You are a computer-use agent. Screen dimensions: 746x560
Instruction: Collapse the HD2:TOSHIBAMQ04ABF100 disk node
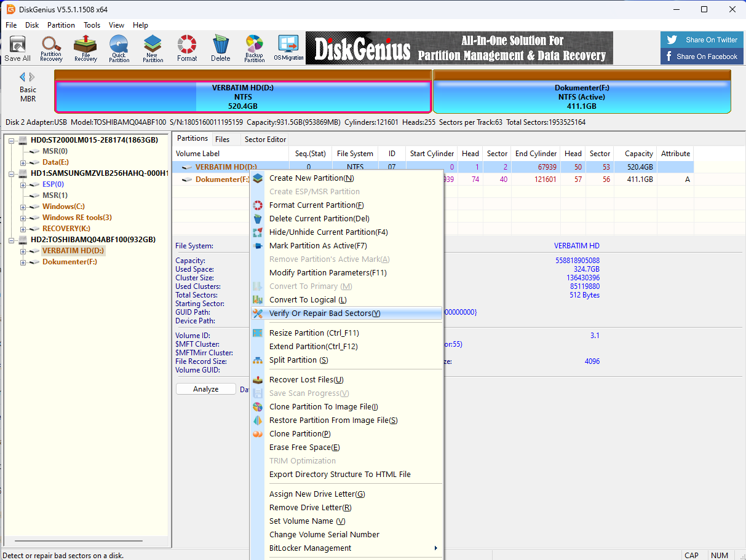(12, 240)
